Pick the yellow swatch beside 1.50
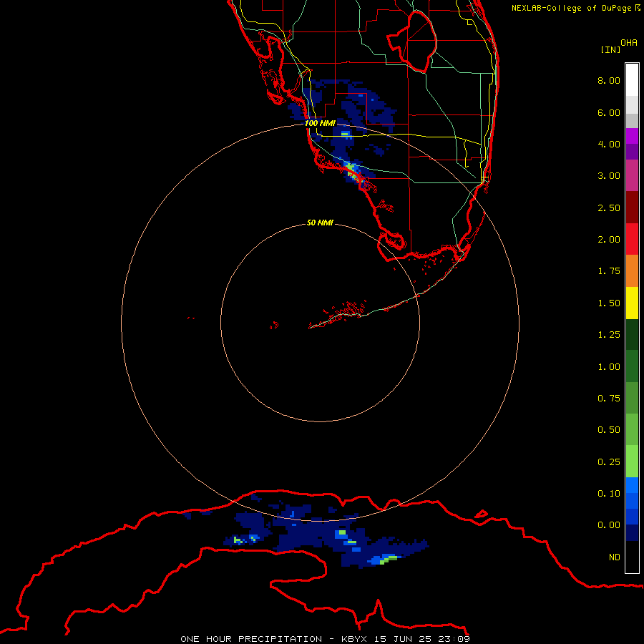The height and width of the screenshot is (644, 644). coord(632,303)
